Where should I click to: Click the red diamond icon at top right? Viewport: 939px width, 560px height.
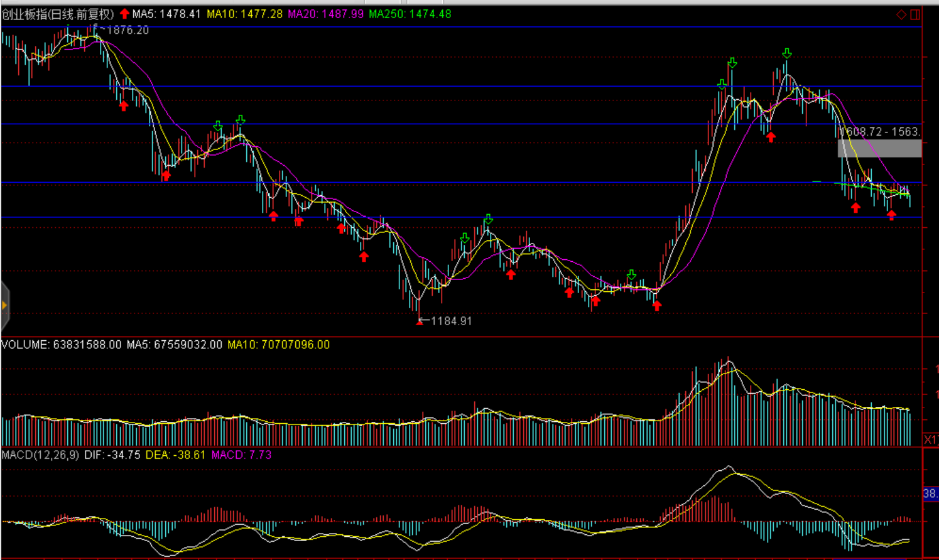click(901, 14)
